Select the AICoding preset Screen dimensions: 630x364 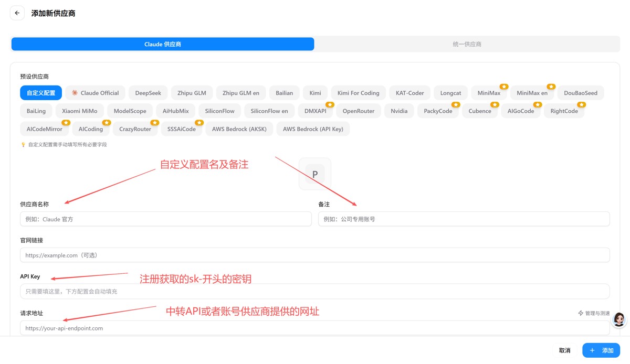coord(91,129)
